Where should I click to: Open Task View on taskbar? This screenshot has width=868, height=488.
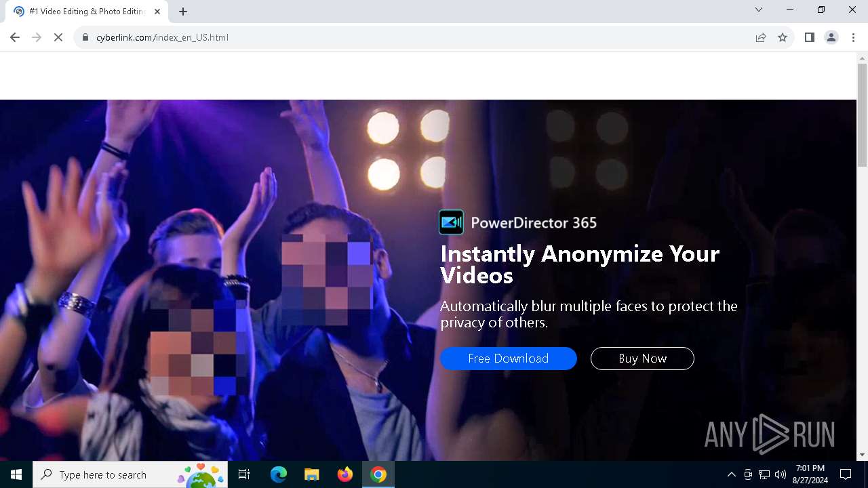tap(244, 474)
